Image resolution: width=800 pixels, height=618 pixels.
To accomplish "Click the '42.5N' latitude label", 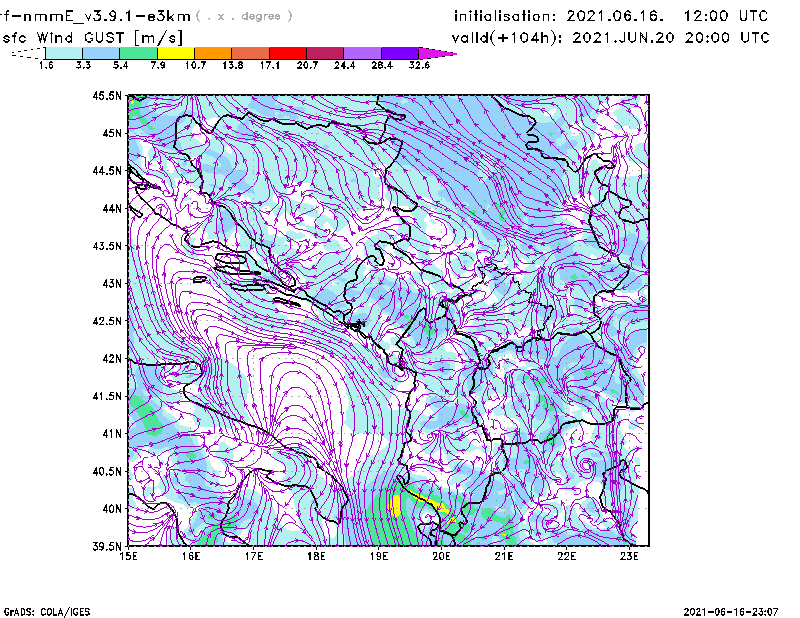I will coord(107,321).
